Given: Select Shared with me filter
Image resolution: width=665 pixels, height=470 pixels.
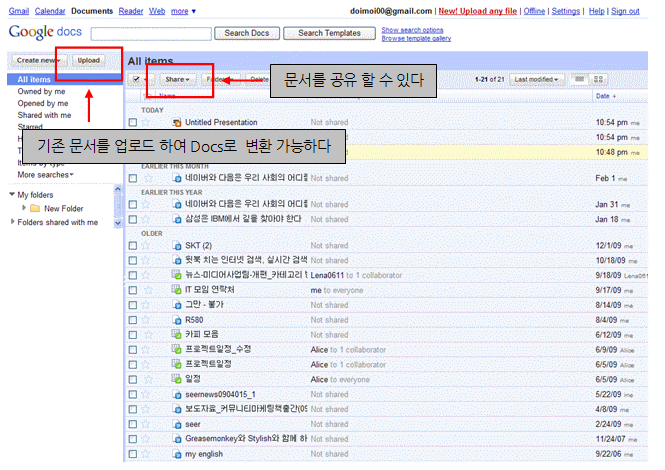Looking at the screenshot, I should click(44, 115).
